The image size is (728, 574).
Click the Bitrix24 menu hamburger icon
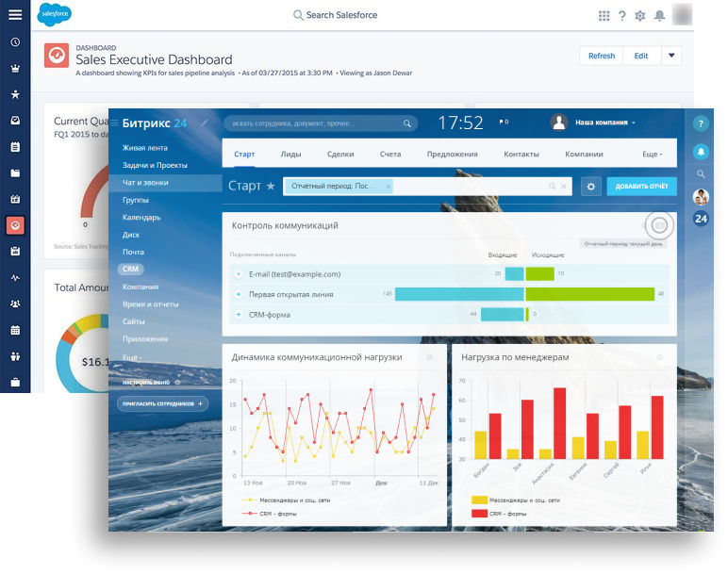click(x=114, y=123)
